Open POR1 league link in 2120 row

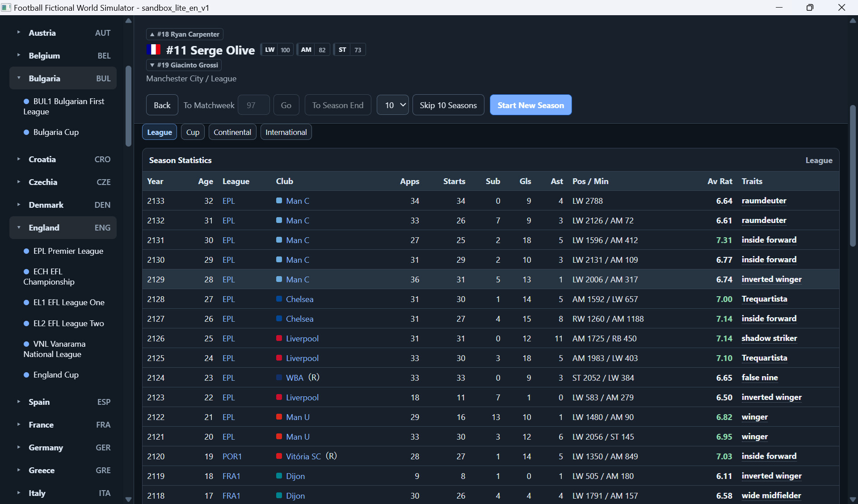pos(232,456)
